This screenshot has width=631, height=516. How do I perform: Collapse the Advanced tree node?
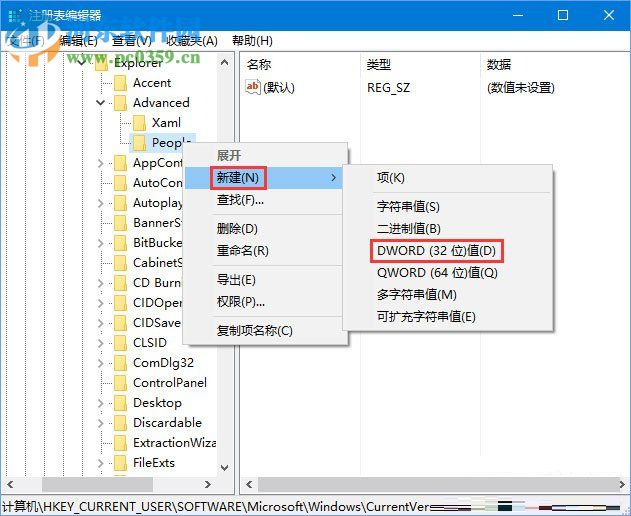pos(101,103)
